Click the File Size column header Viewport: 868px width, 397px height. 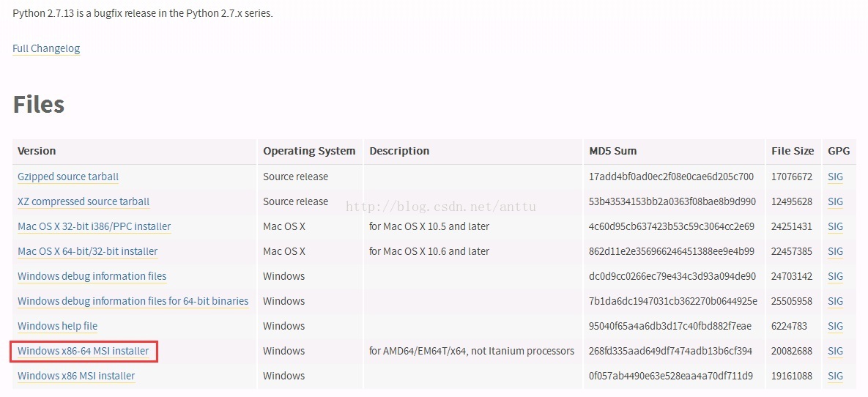[x=793, y=151]
